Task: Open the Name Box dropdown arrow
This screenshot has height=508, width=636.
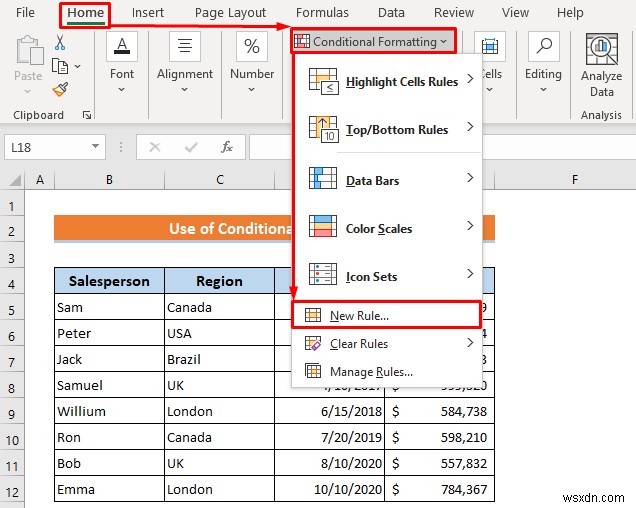Action: (x=95, y=146)
